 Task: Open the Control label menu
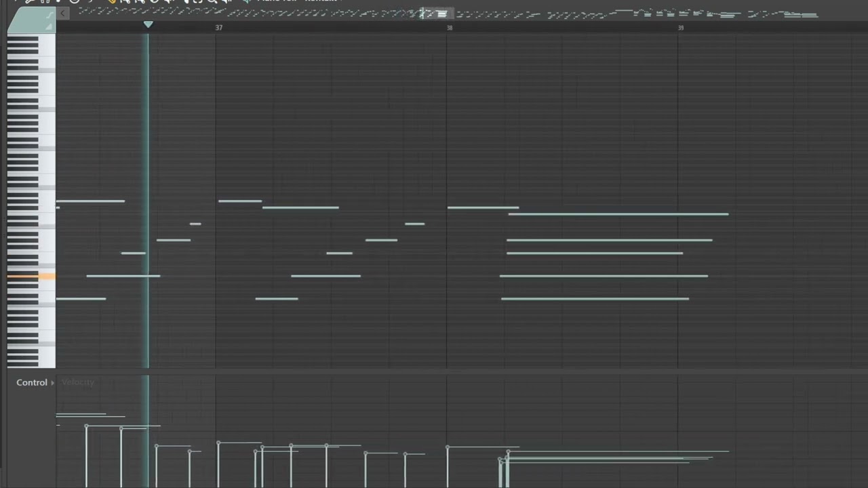32,382
